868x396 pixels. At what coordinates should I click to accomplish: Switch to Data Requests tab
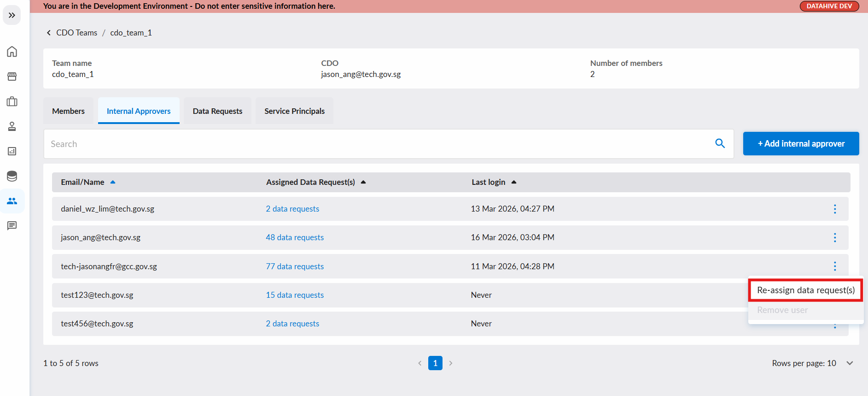click(x=217, y=111)
